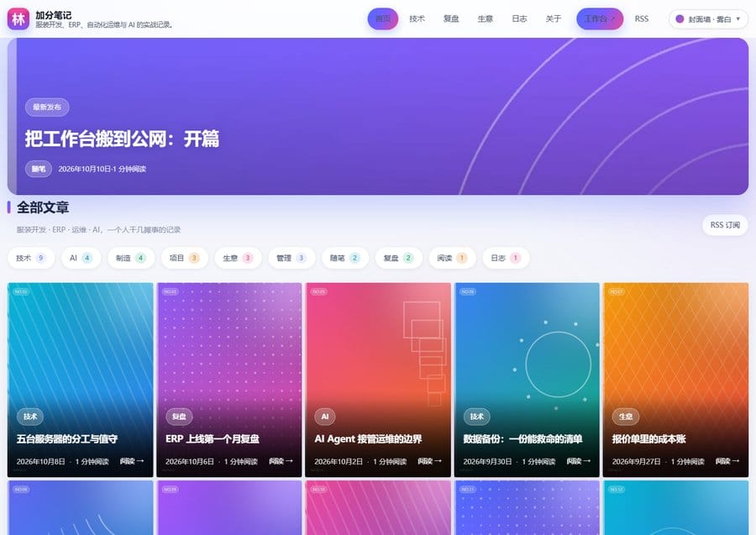The width and height of the screenshot is (756, 535).
Task: Open 生意 in the top navigation bar
Action: tap(486, 18)
